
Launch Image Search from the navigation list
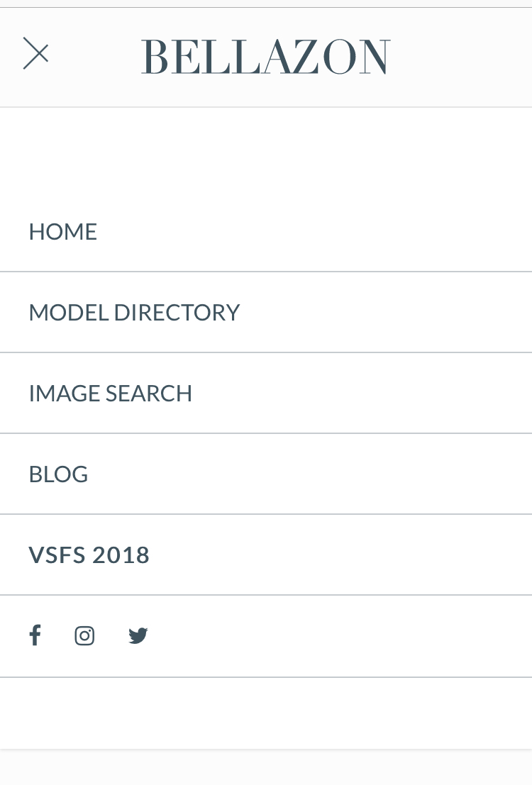click(x=111, y=394)
